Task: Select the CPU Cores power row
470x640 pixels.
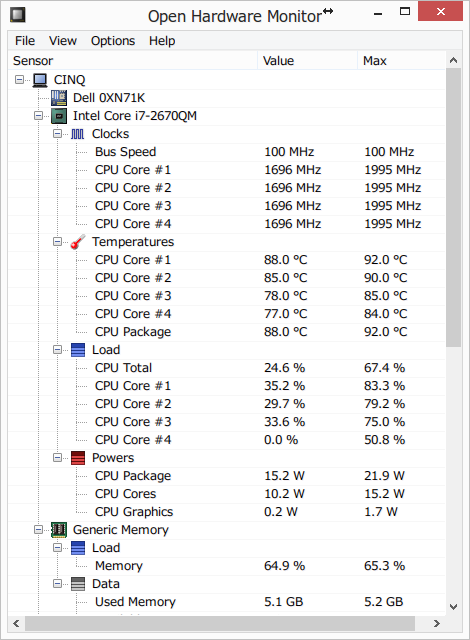Action: coord(227,494)
